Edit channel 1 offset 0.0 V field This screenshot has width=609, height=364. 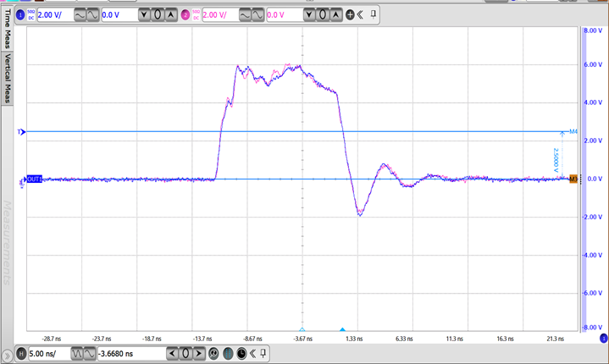(x=119, y=15)
